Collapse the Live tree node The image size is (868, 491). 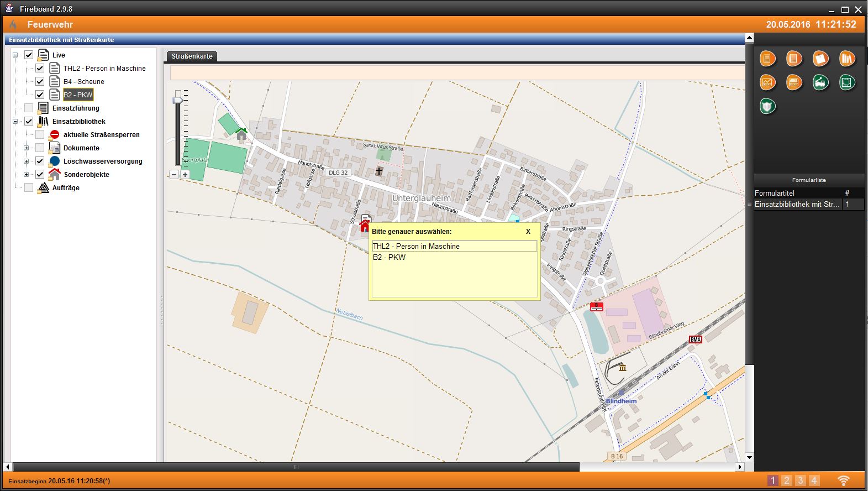click(x=15, y=55)
